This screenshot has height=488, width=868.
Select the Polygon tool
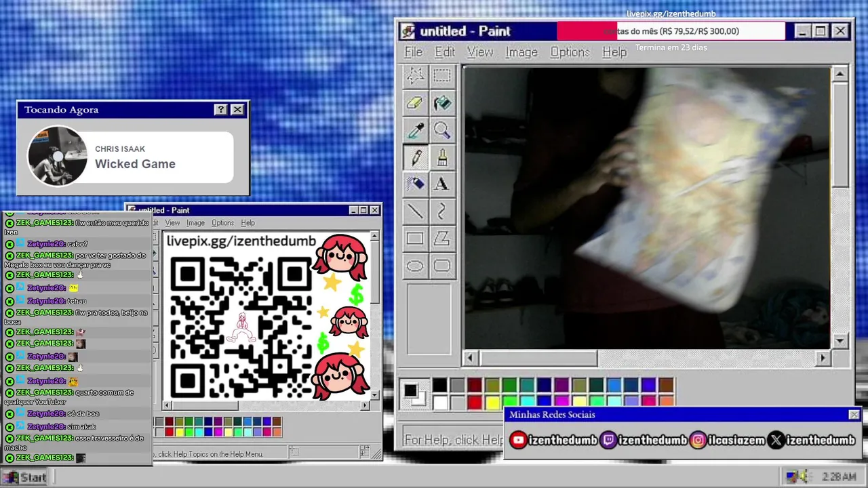(442, 239)
